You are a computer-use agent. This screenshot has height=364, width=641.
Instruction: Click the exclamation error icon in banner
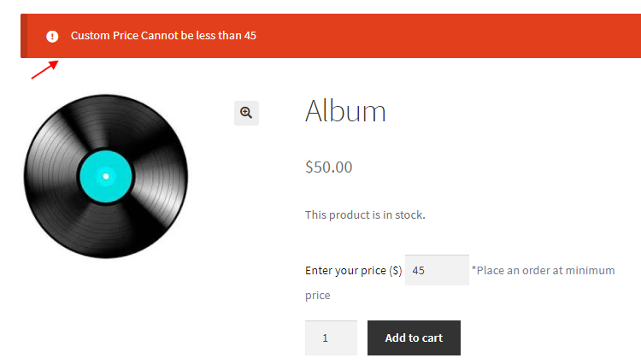[x=52, y=37]
